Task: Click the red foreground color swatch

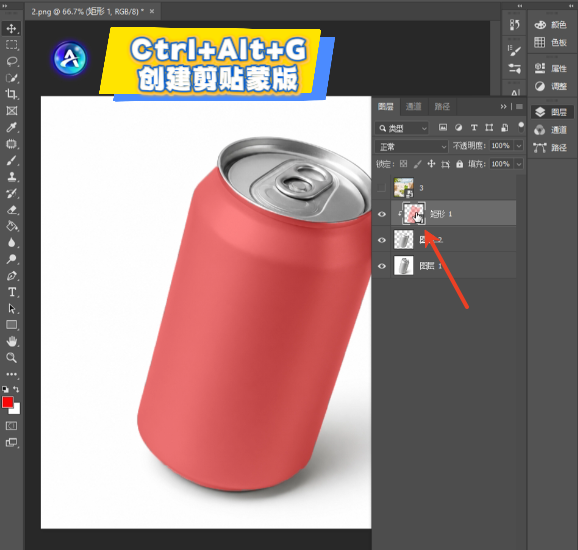Action: [x=7, y=402]
